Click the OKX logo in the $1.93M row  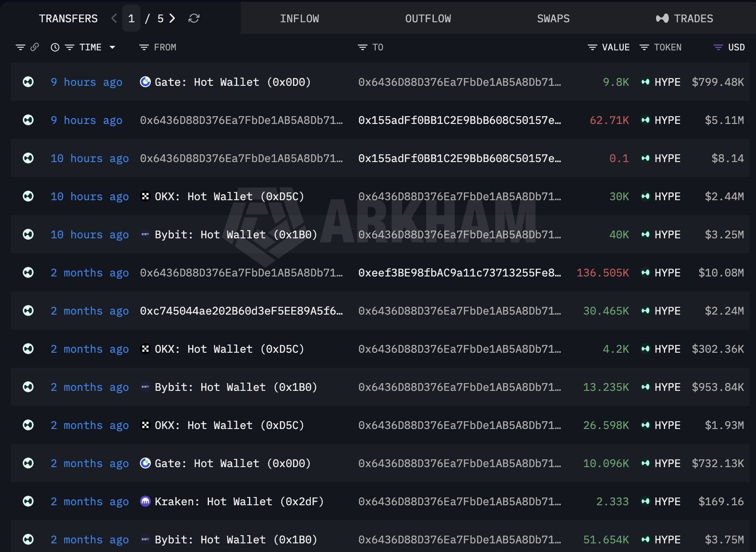[x=145, y=425]
